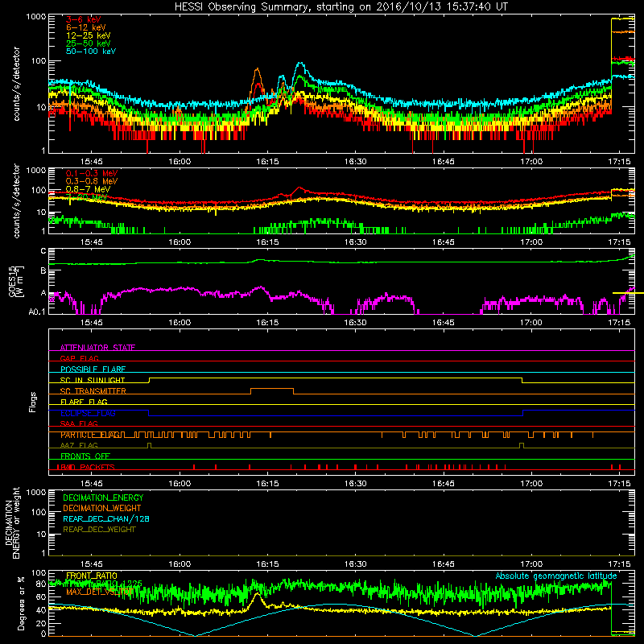
Task: Click the 17:00 tick under the GOES15 panel
Action: [531, 323]
